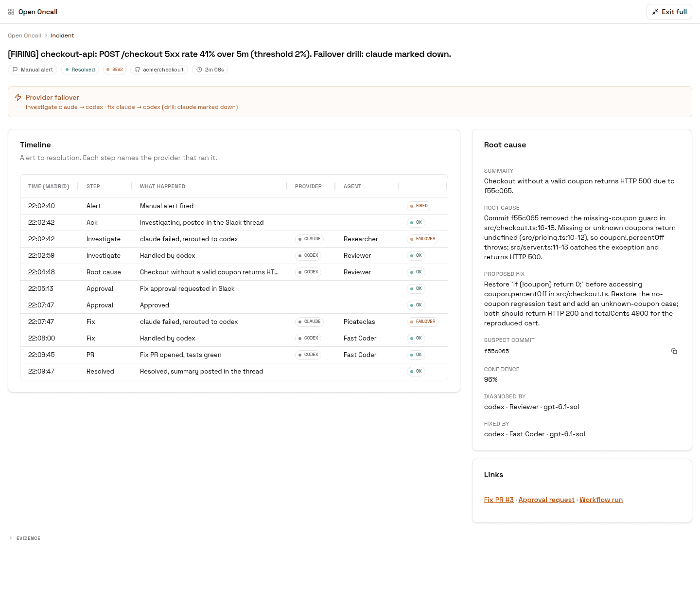Click "codex · Fast Coder · gpt-6.1-sol" text
Image resolution: width=700 pixels, height=608 pixels.
pos(535,434)
